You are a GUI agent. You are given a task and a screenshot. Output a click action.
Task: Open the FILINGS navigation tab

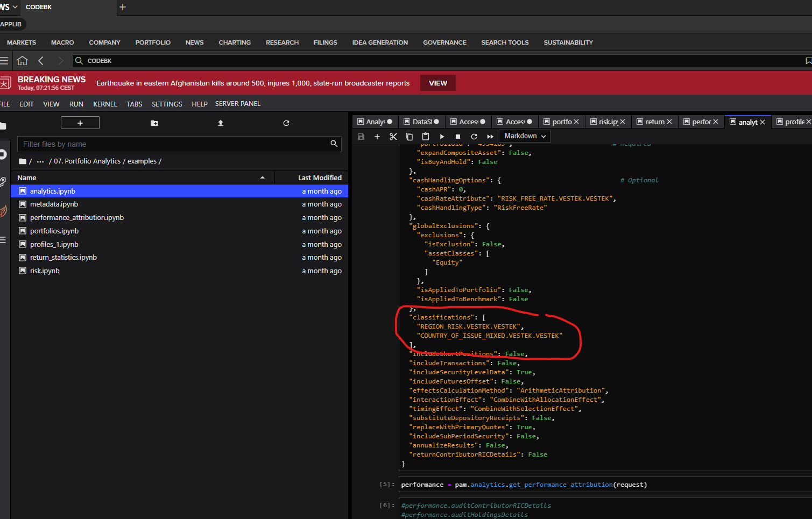click(x=326, y=42)
